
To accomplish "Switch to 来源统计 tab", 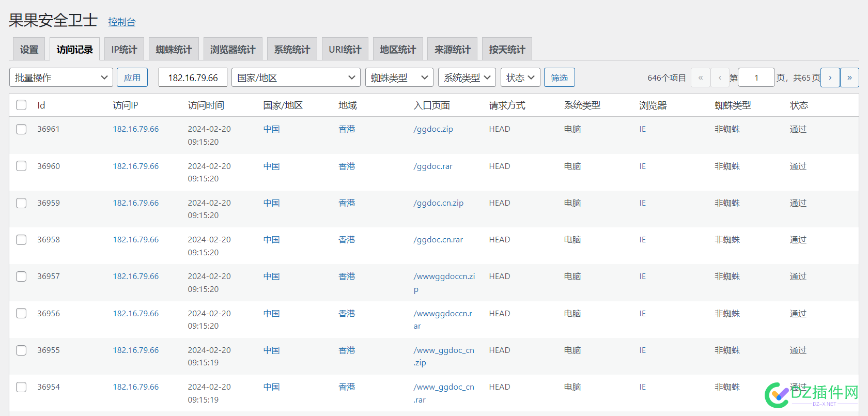I will pos(452,49).
